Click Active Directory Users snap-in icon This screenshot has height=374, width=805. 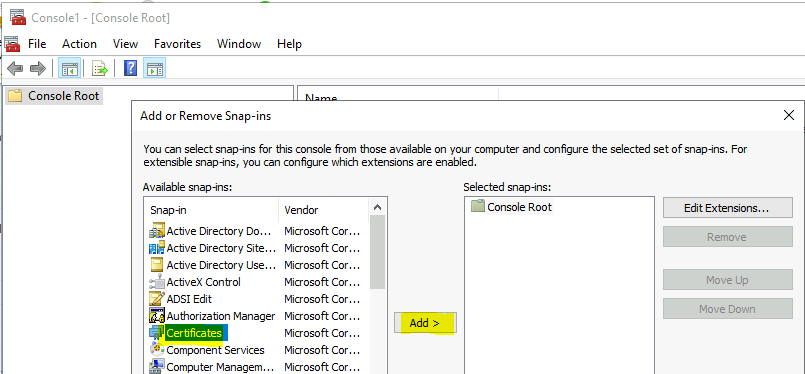click(157, 265)
